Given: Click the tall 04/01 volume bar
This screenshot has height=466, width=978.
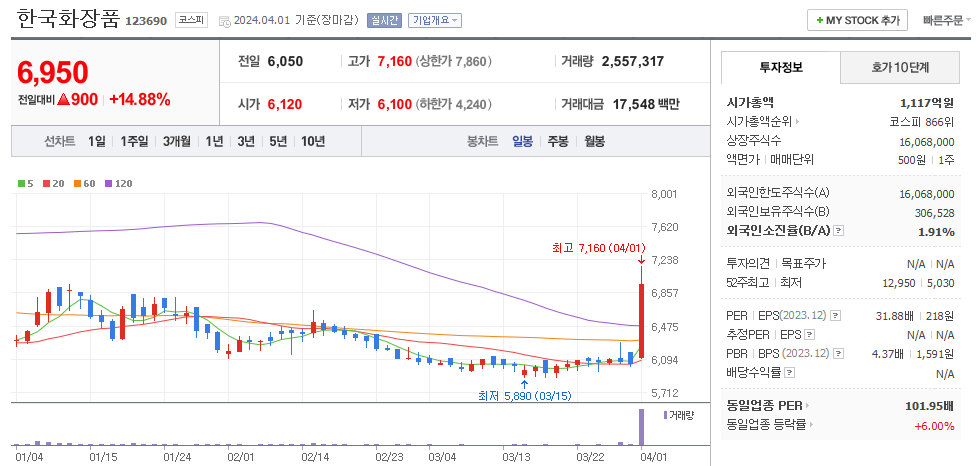Looking at the screenshot, I should pyautogui.click(x=641, y=427).
